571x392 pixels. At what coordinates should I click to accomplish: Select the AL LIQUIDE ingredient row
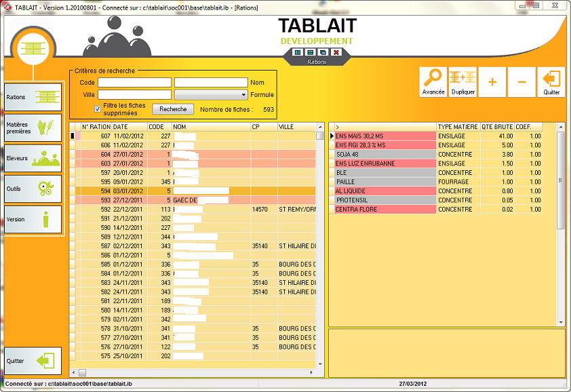(435, 191)
